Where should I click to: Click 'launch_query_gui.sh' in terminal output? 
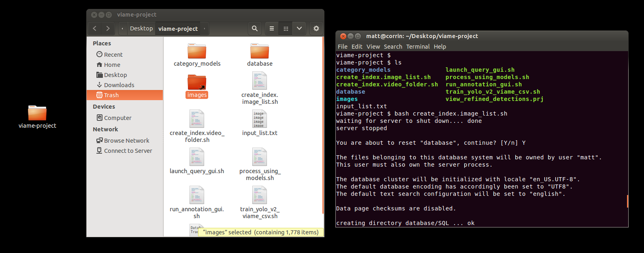(480, 70)
